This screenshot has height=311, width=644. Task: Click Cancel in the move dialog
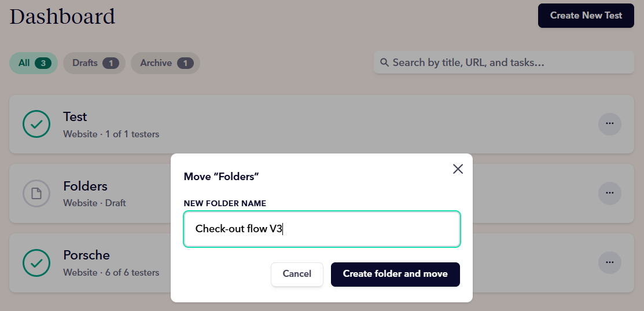(x=297, y=274)
